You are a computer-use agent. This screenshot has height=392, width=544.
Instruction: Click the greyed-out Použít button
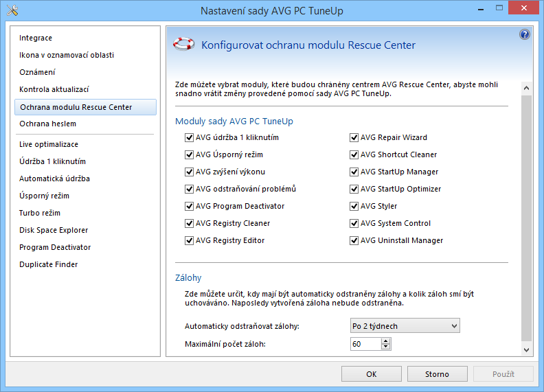(503, 374)
